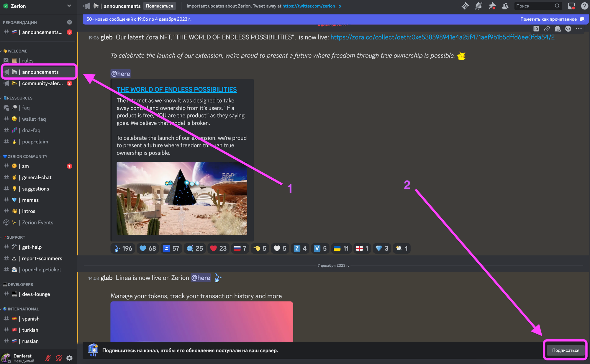This screenshot has height=364, width=590.
Task: Click the Поиск search field
Action: [x=534, y=6]
